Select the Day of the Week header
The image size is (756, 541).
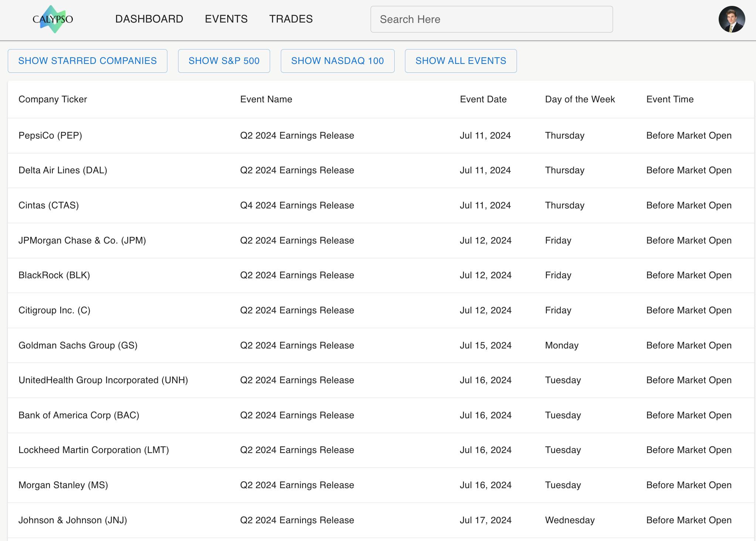580,99
